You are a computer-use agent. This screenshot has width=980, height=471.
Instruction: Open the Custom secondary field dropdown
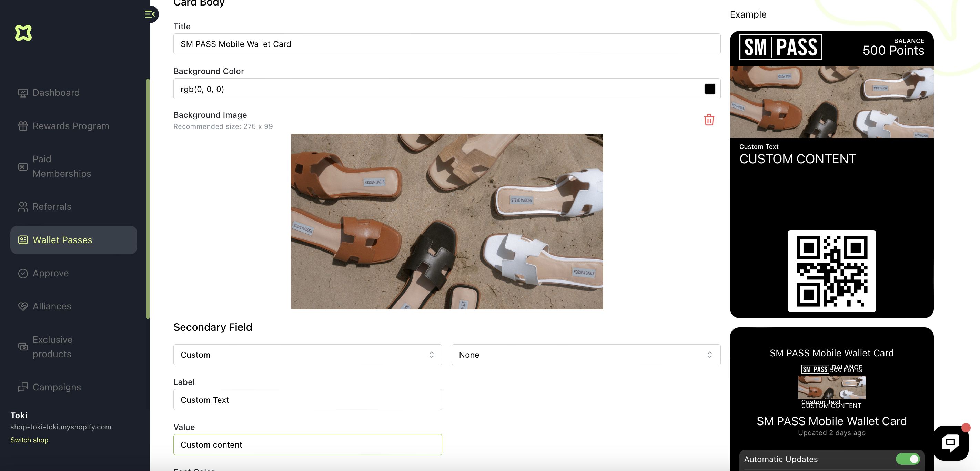coord(307,355)
